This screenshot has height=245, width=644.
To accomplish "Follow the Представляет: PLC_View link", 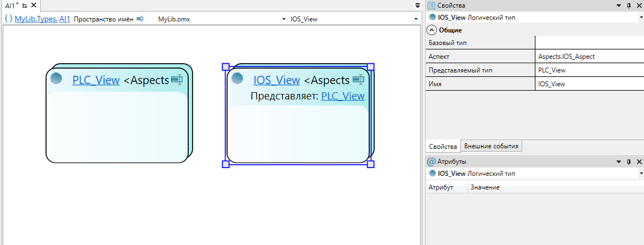I will coord(342,96).
